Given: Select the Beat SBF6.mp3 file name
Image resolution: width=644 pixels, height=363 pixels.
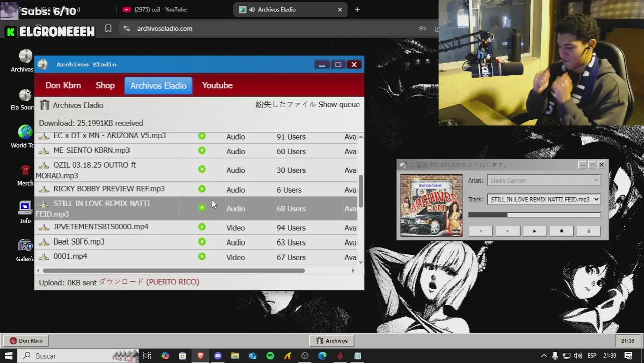Looking at the screenshot, I should [79, 241].
